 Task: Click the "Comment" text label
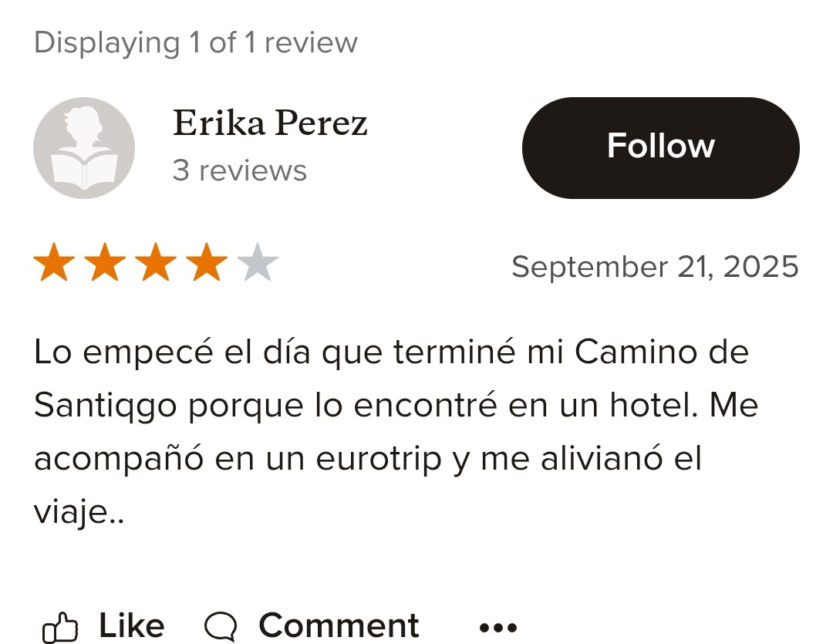339,625
